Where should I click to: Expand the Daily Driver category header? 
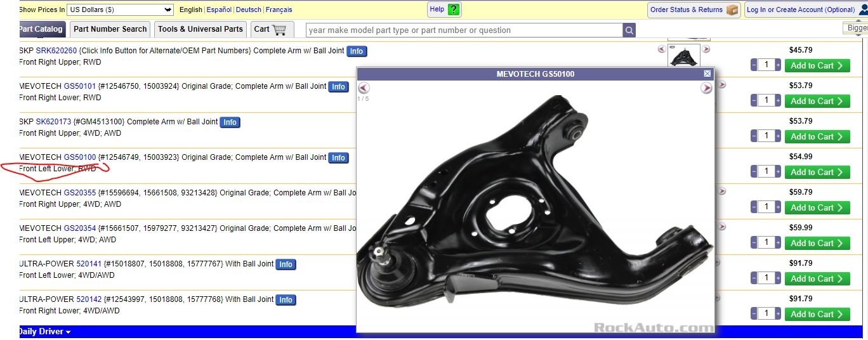(44, 332)
